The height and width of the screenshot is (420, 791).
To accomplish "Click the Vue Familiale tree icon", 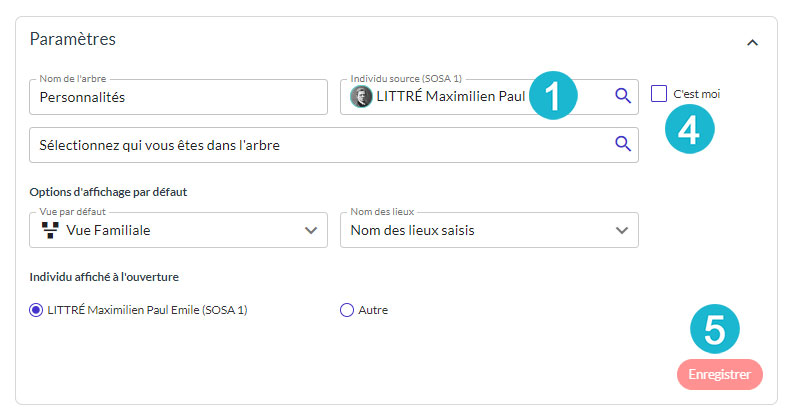I will [x=48, y=230].
